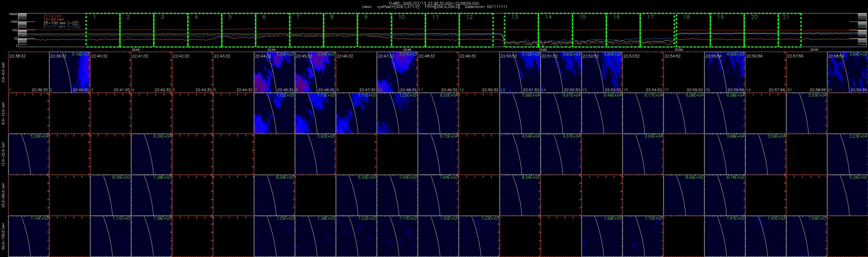
Task: Select time interval 12 in the lightcurve
Action: [x=476, y=30]
